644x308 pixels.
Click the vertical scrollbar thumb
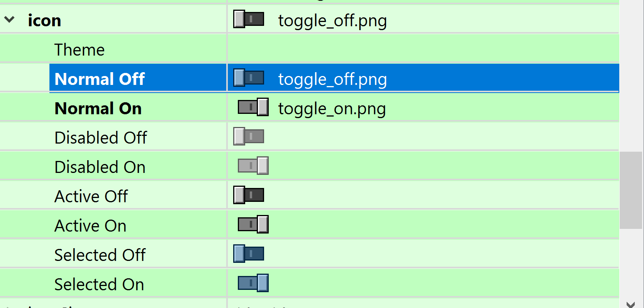(x=631, y=190)
